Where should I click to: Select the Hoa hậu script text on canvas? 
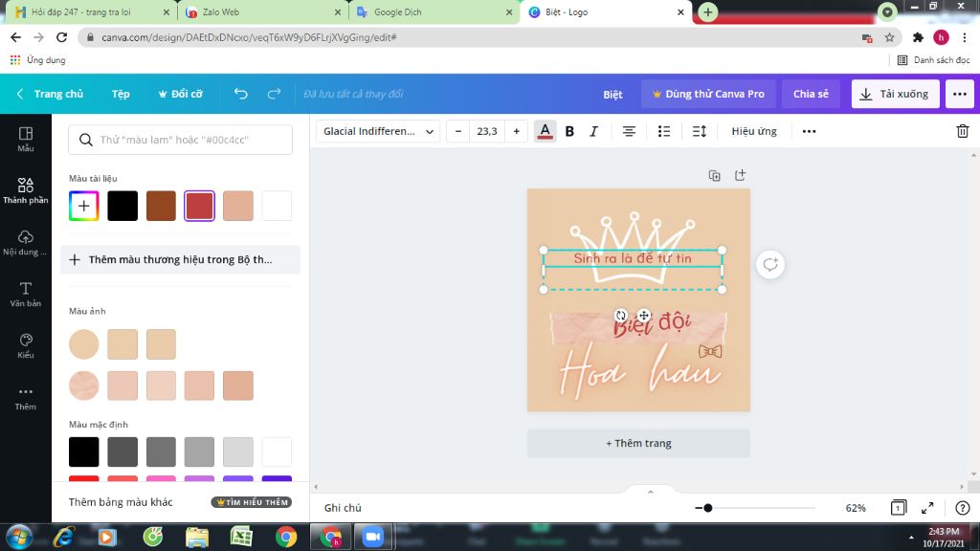(638, 374)
